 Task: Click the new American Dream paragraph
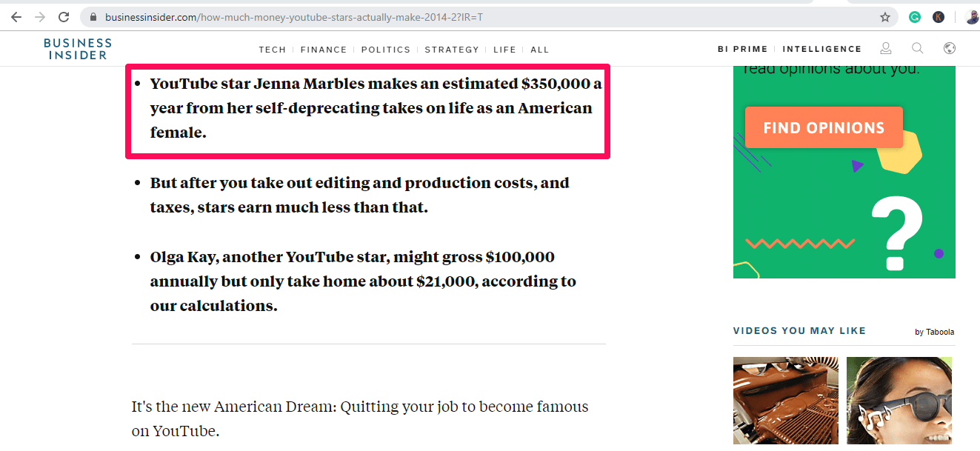(360, 418)
